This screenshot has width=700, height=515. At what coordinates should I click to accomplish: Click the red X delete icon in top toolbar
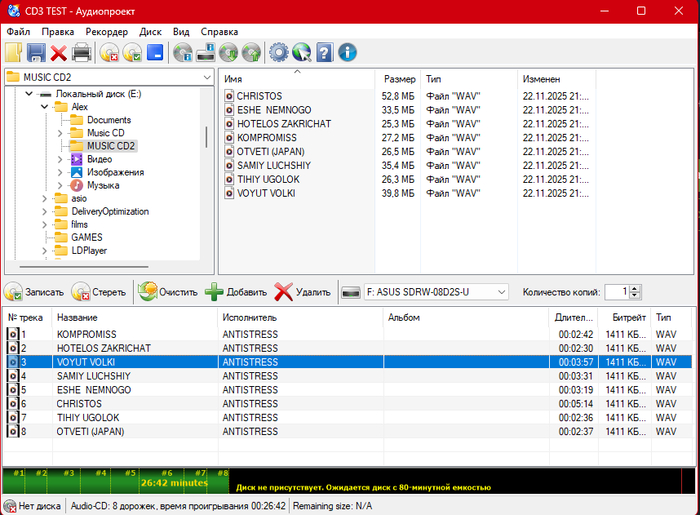59,53
